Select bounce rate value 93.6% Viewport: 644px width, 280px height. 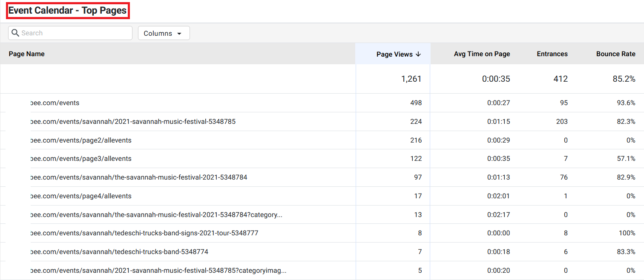click(x=626, y=103)
